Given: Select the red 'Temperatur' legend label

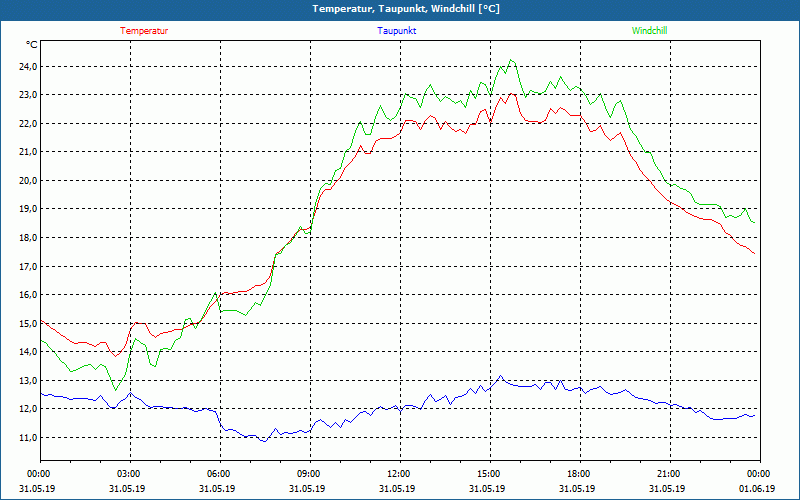Looking at the screenshot, I should click(144, 31).
